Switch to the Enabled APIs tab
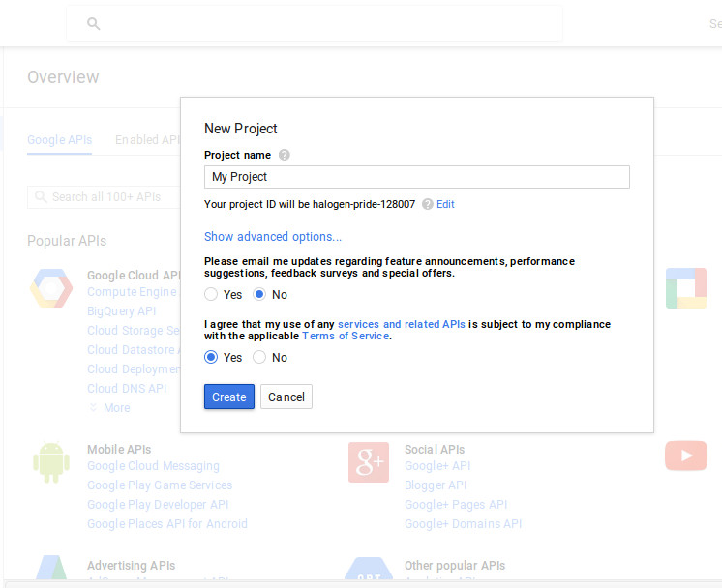The width and height of the screenshot is (722, 588). 147,140
